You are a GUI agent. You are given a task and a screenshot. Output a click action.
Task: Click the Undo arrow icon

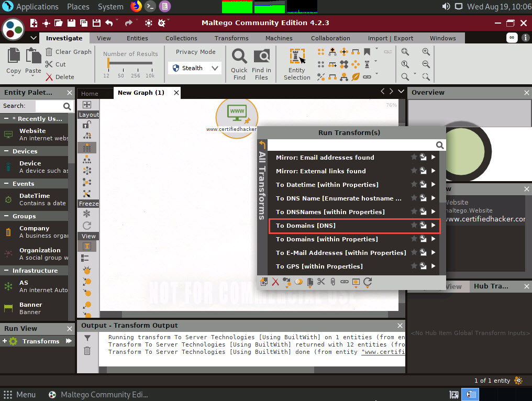click(x=109, y=23)
